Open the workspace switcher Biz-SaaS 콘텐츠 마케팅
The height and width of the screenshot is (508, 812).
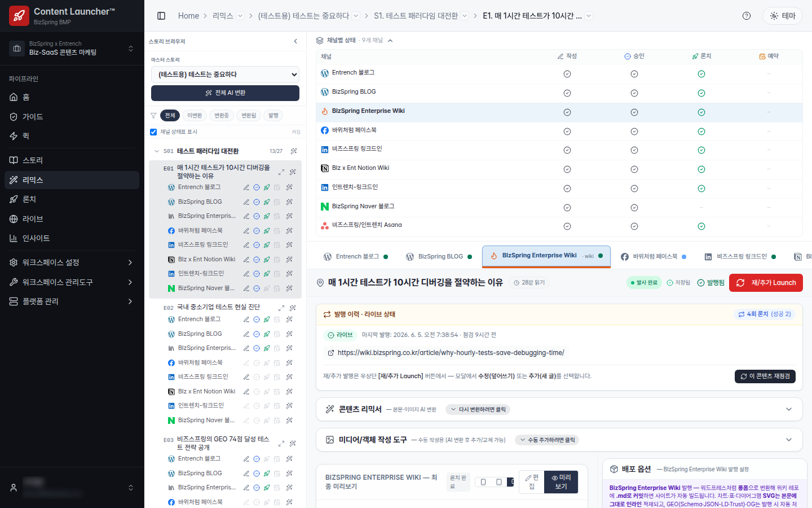72,49
